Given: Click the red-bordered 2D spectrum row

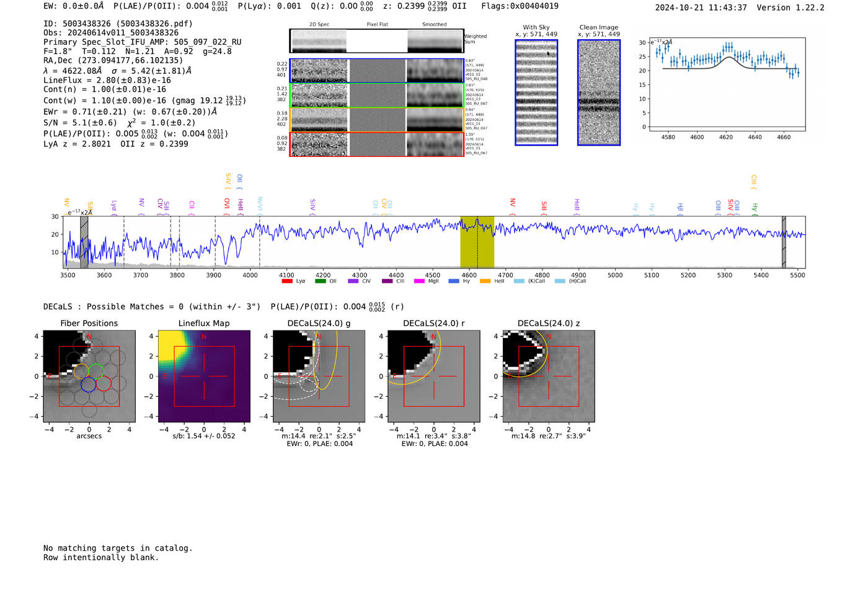Looking at the screenshot, I should pyautogui.click(x=376, y=144).
